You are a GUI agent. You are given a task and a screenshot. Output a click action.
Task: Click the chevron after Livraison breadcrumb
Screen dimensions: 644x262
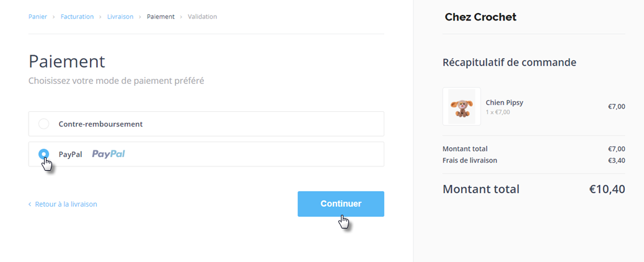point(140,17)
